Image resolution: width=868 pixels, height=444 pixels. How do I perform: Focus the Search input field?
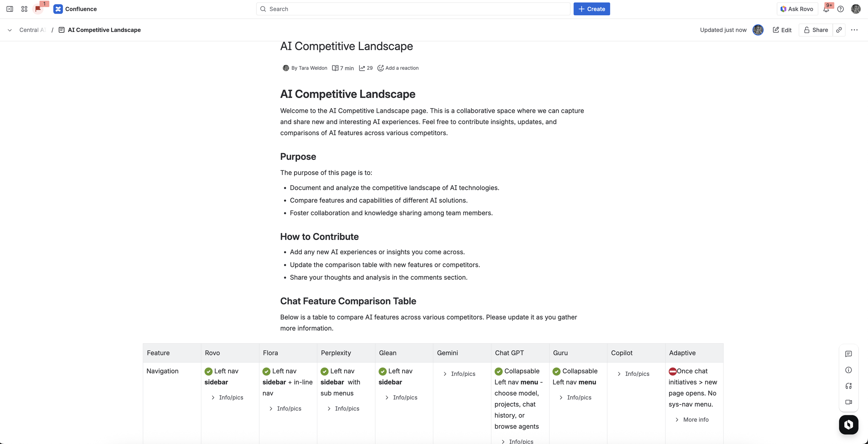(x=413, y=9)
